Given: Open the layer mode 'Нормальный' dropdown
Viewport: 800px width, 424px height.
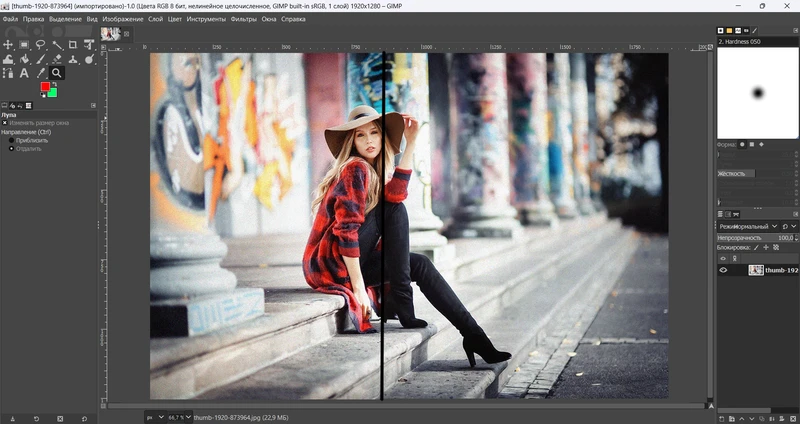Looking at the screenshot, I should [748, 227].
